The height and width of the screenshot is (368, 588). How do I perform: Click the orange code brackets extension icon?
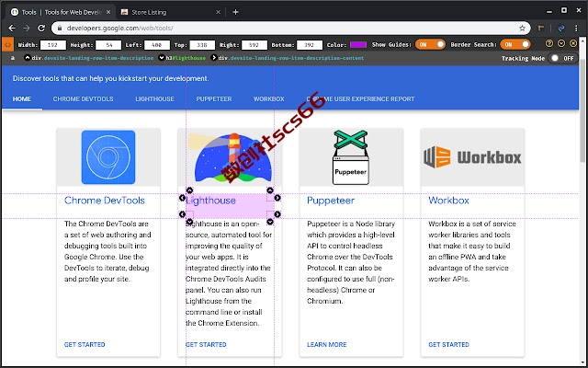tap(7, 44)
